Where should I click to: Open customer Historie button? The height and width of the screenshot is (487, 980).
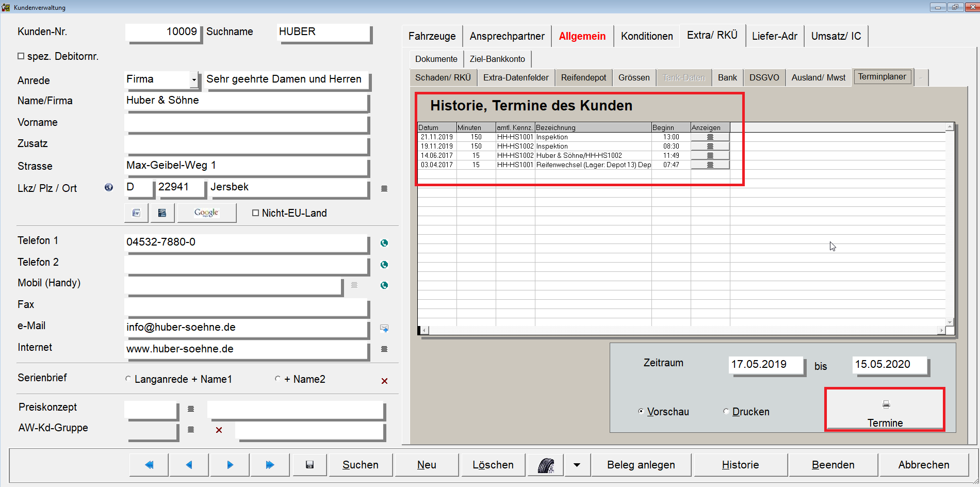click(740, 465)
